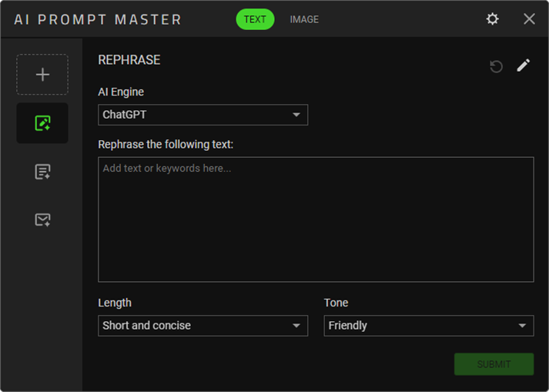
Task: Open the document summarize sidebar icon
Action: (42, 172)
